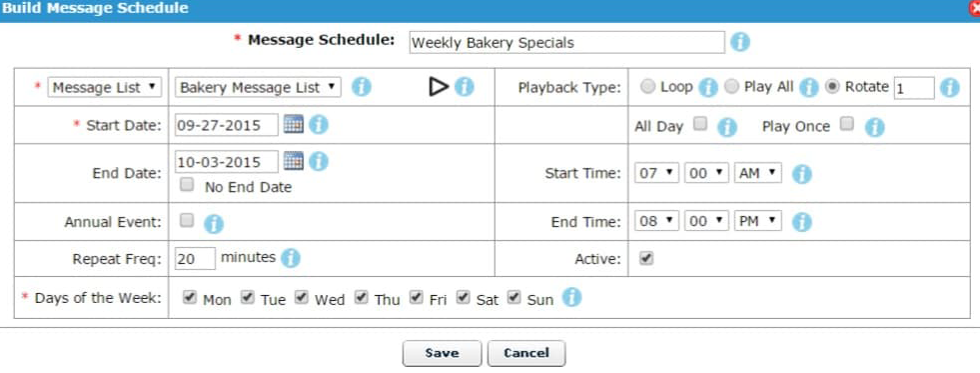The image size is (980, 373).
Task: Click info icon beside Play Once checkbox
Action: [874, 127]
